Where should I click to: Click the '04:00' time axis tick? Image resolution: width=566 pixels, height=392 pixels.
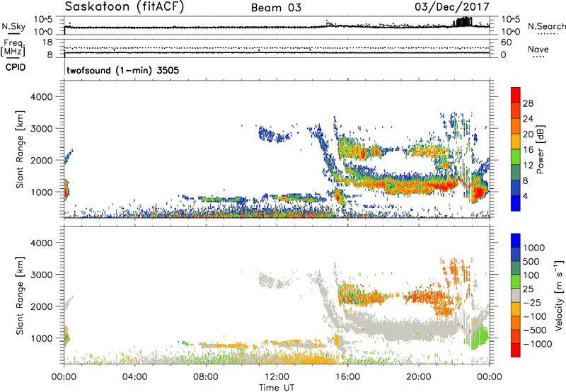point(134,377)
